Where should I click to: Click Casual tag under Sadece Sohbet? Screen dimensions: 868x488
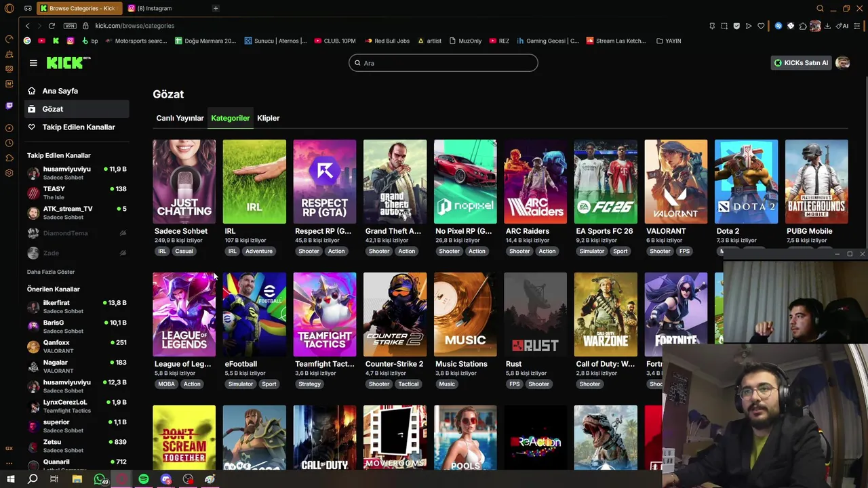pos(184,251)
